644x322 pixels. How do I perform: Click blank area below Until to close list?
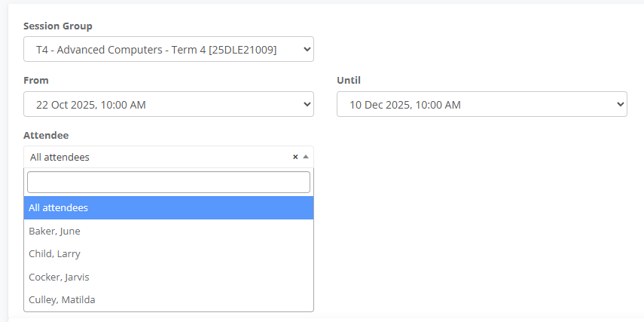pos(482,211)
